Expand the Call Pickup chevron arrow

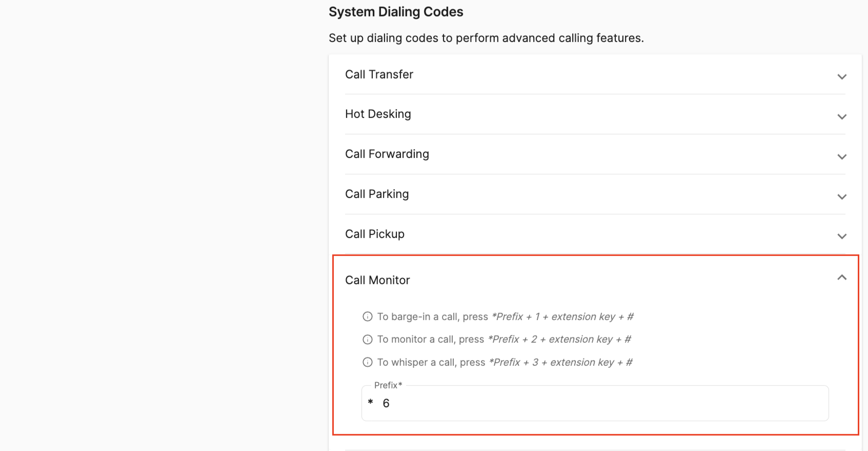tap(841, 237)
